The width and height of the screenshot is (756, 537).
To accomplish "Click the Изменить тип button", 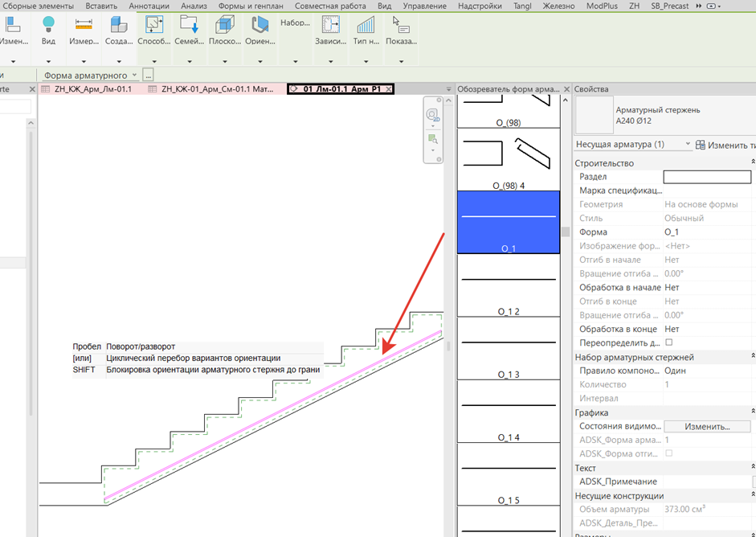I will pos(725,145).
